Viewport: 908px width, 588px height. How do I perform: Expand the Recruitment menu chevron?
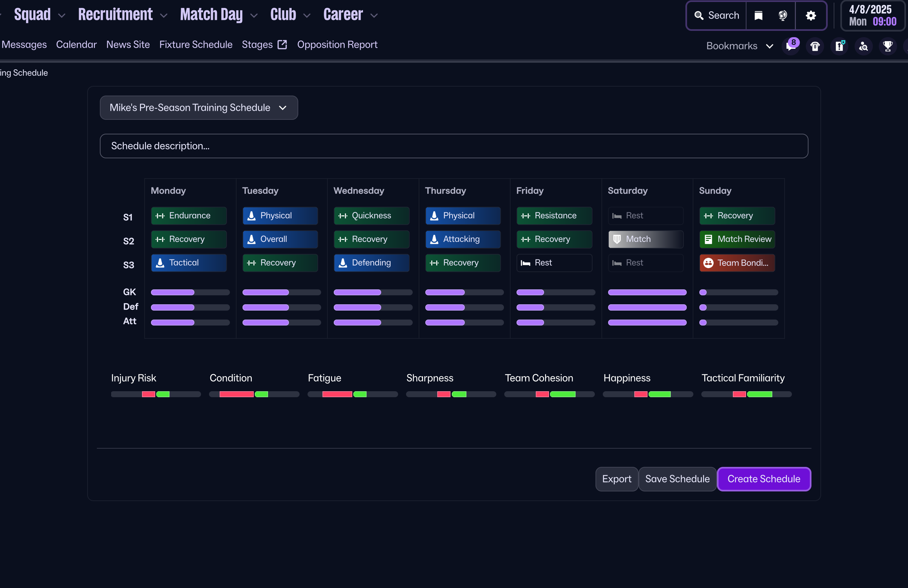(164, 16)
